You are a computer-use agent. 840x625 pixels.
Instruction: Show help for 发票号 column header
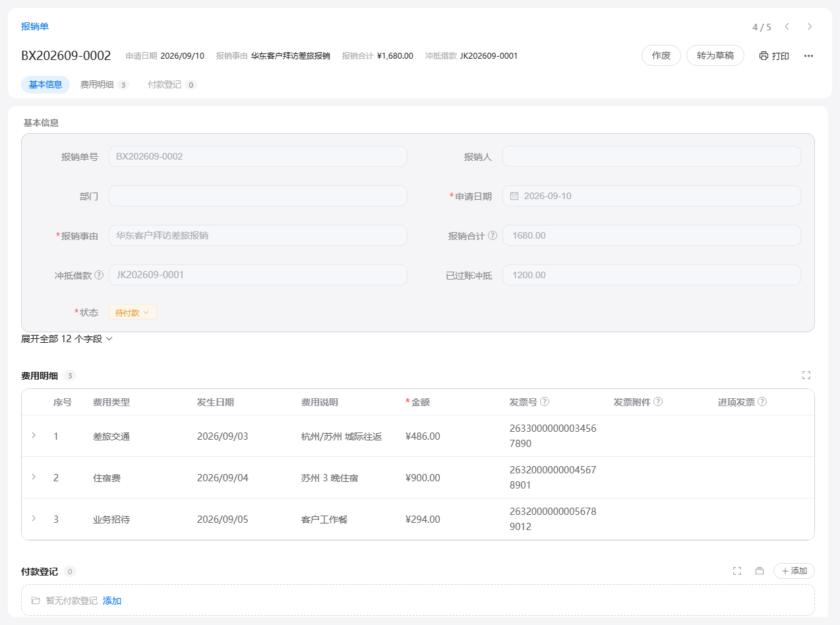tap(545, 402)
